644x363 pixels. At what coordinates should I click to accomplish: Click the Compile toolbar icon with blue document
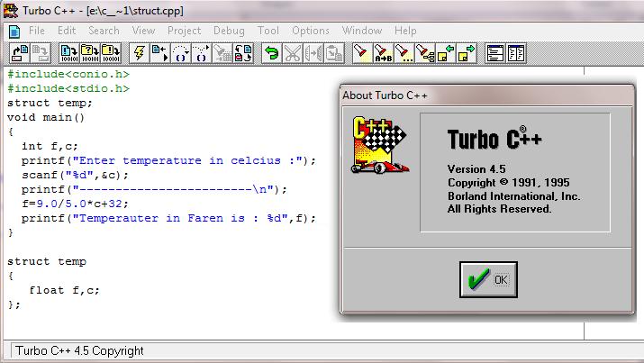pos(69,53)
